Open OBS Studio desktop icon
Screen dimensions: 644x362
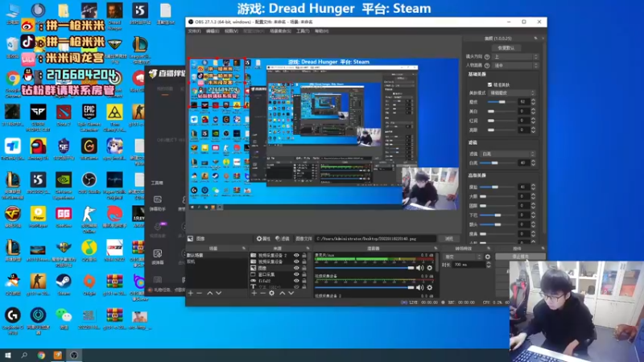89,183
